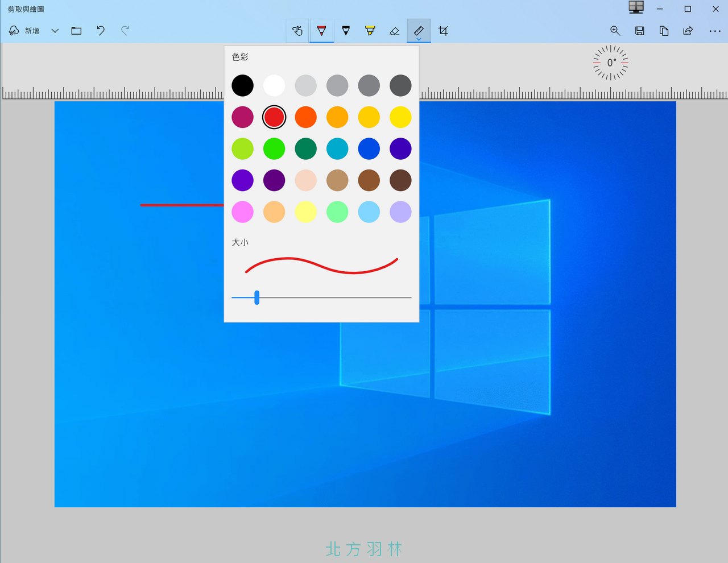Maximize the Snip & Sketch window
This screenshot has width=728, height=563.
point(688,9)
